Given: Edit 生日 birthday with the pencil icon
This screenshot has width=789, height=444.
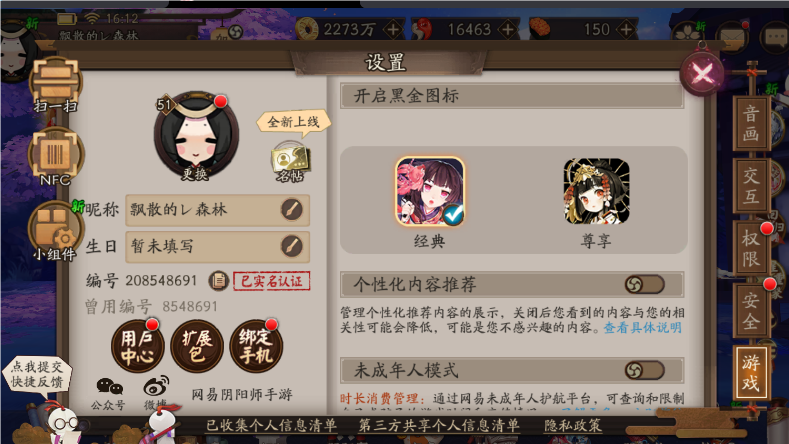Looking at the screenshot, I should click(291, 246).
